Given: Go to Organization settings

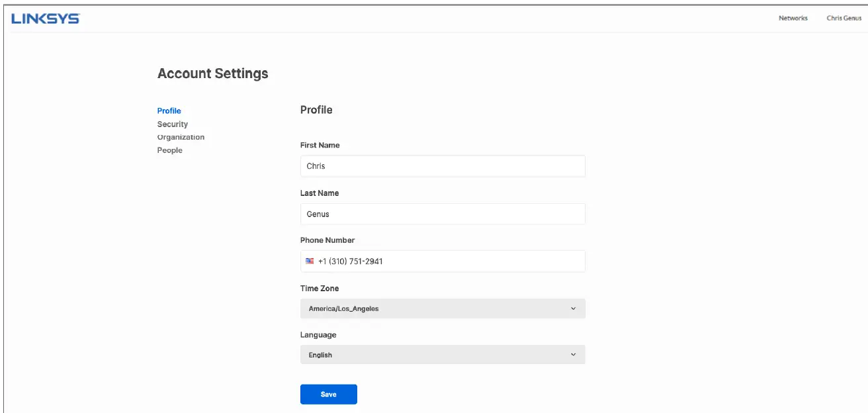Looking at the screenshot, I should [181, 137].
